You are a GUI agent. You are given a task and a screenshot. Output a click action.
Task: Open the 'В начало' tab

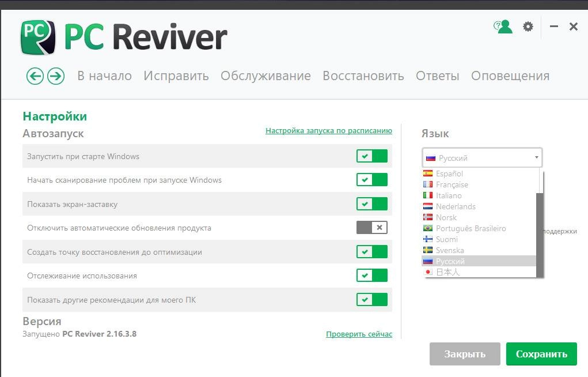tap(105, 76)
